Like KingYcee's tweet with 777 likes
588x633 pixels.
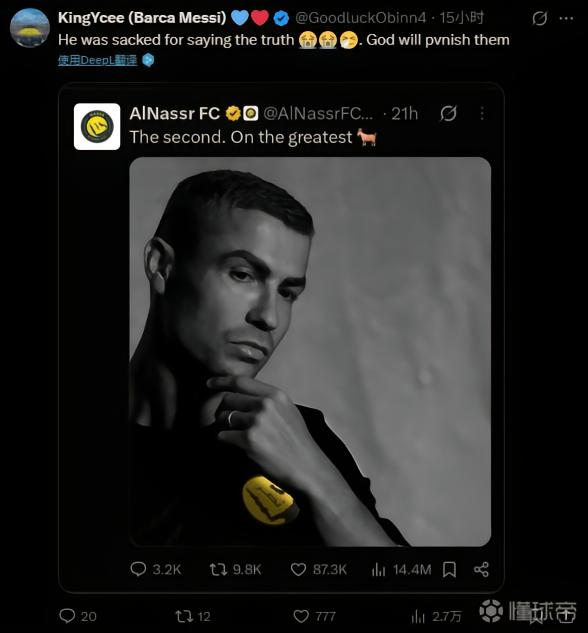(301, 616)
